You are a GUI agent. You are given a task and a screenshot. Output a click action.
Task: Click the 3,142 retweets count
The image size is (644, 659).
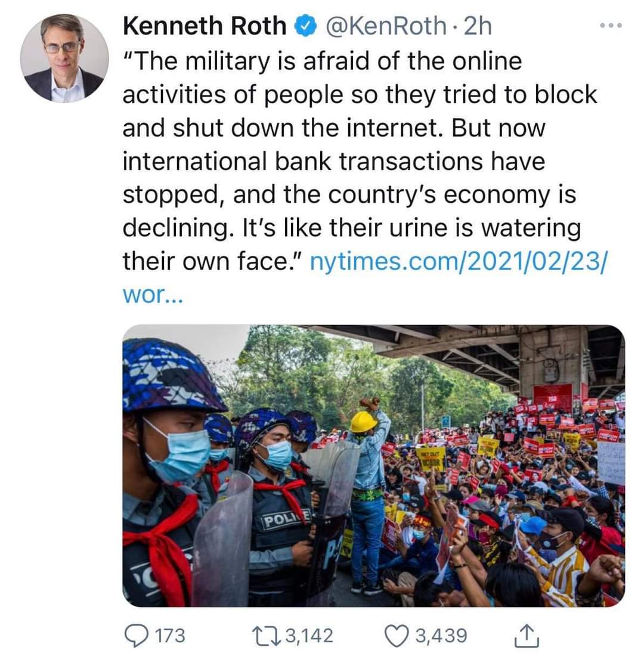click(x=309, y=636)
